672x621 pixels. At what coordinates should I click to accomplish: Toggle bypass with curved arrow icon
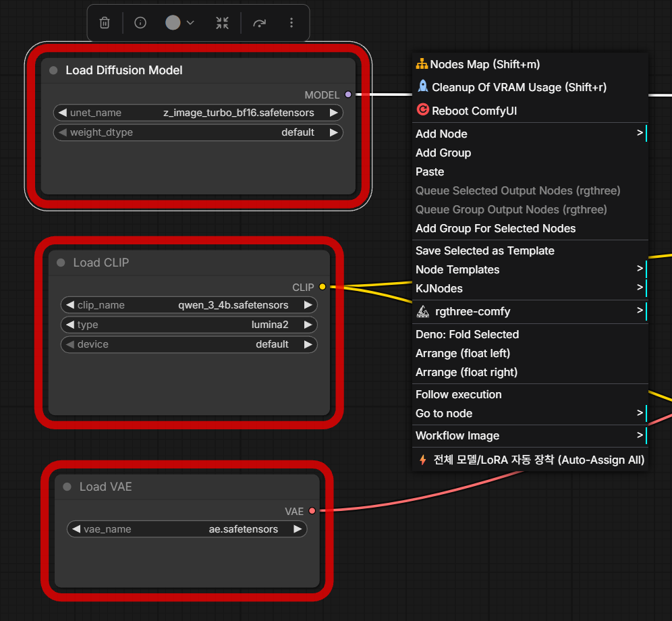[x=259, y=23]
